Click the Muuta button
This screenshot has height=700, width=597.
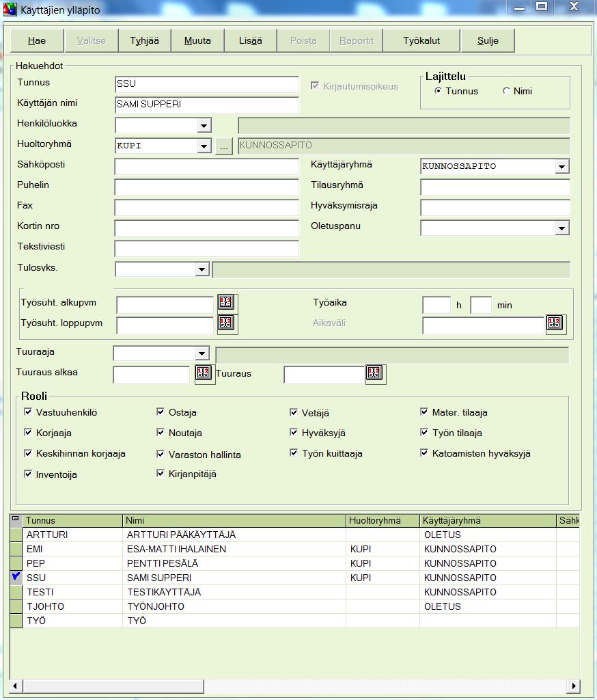(x=197, y=40)
